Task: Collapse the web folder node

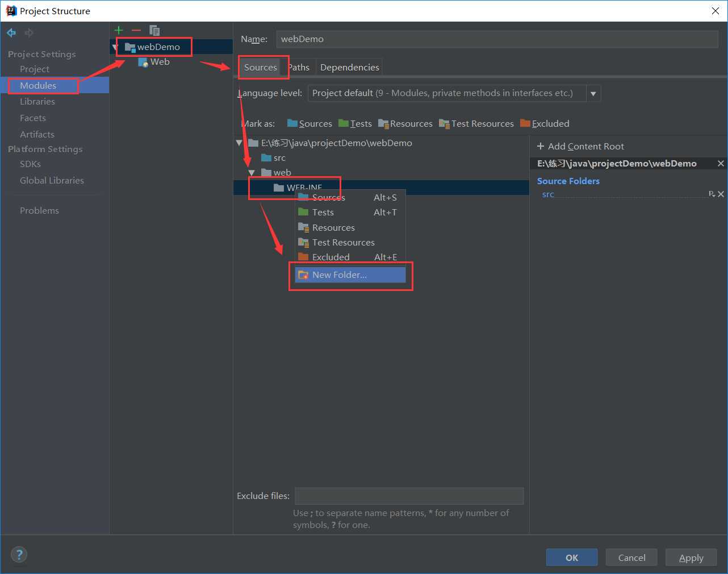Action: 252,173
